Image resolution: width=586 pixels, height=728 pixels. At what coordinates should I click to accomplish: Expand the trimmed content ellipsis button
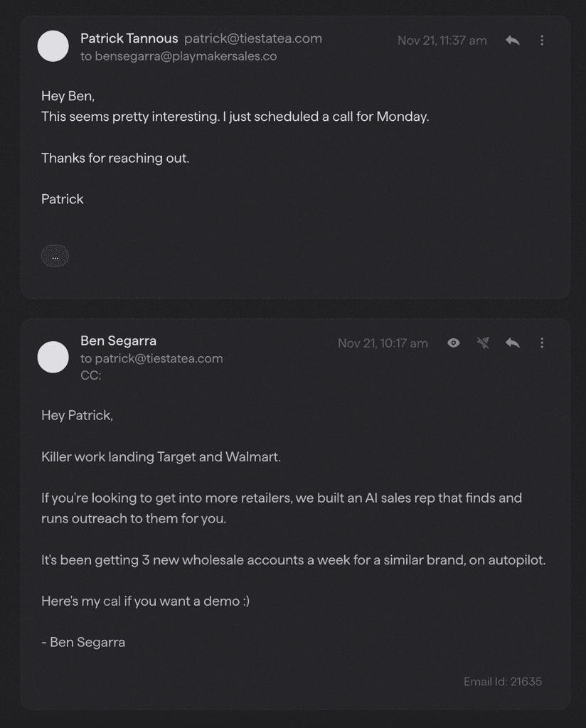(55, 256)
